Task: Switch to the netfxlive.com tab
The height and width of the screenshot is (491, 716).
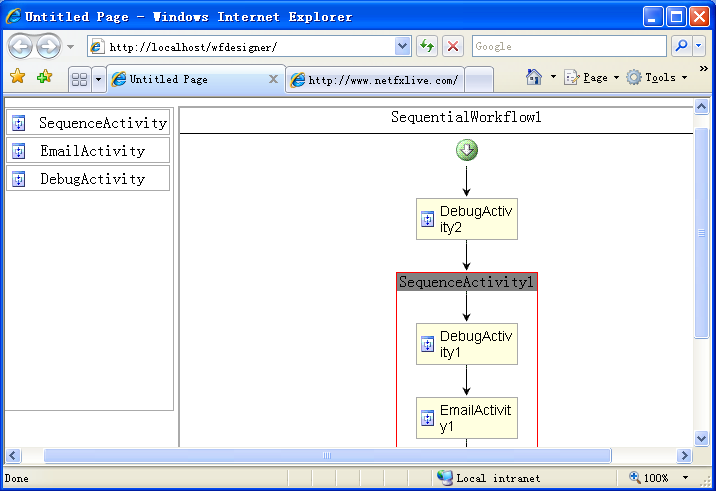Action: pos(375,80)
